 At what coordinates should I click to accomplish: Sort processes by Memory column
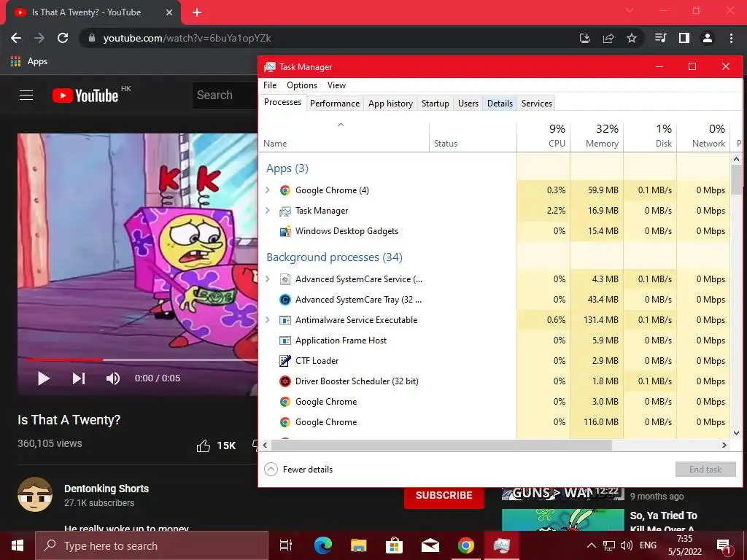coord(597,136)
